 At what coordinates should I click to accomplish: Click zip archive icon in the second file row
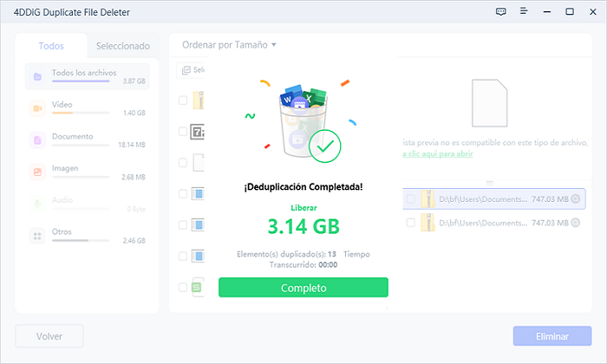[428, 223]
